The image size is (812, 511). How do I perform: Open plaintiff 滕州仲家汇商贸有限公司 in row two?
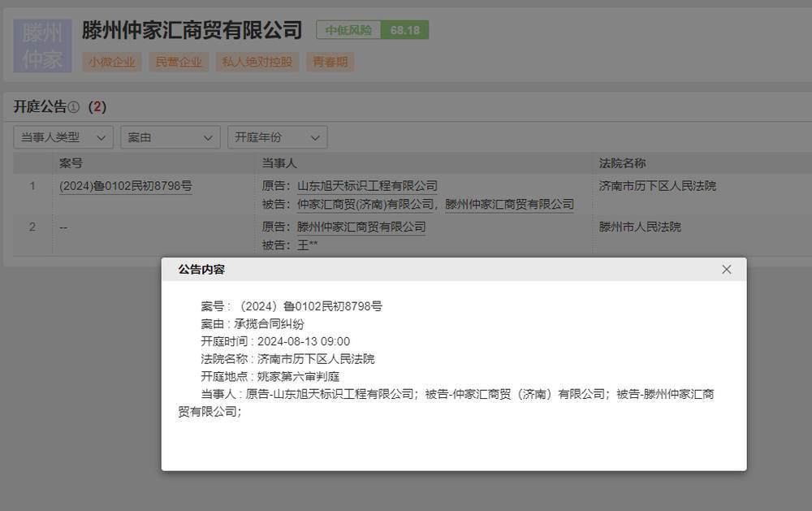(360, 226)
